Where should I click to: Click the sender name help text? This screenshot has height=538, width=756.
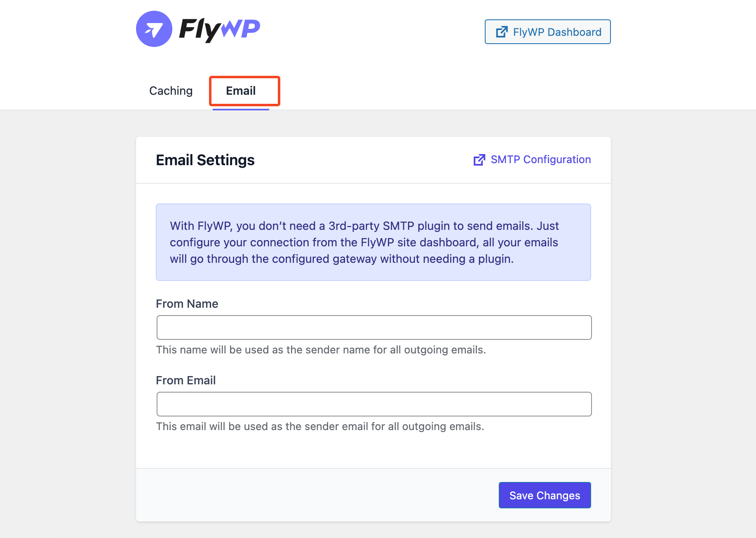tap(321, 350)
